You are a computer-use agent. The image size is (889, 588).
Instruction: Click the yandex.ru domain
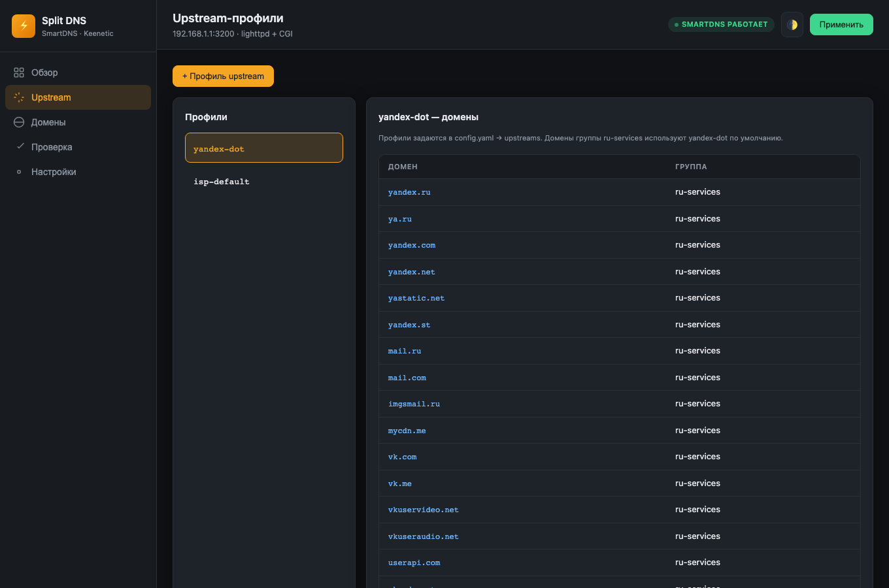[409, 192]
